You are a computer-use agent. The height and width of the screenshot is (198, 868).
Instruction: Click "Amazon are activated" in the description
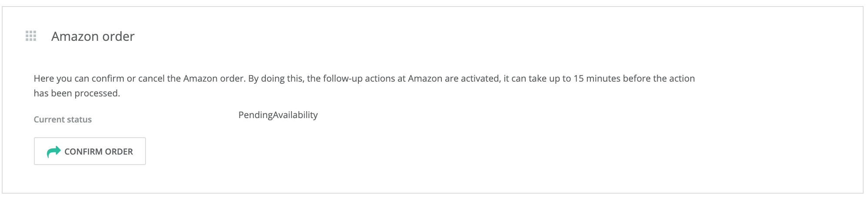pyautogui.click(x=454, y=79)
